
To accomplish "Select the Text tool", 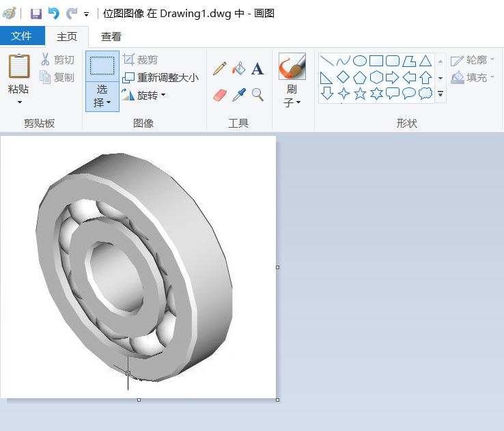I will (257, 68).
